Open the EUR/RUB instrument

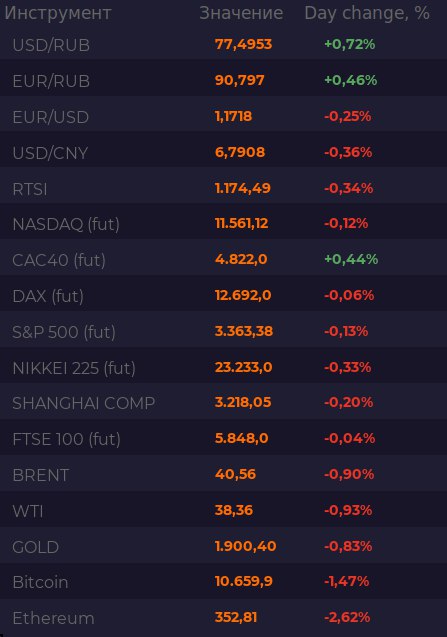pyautogui.click(x=51, y=81)
